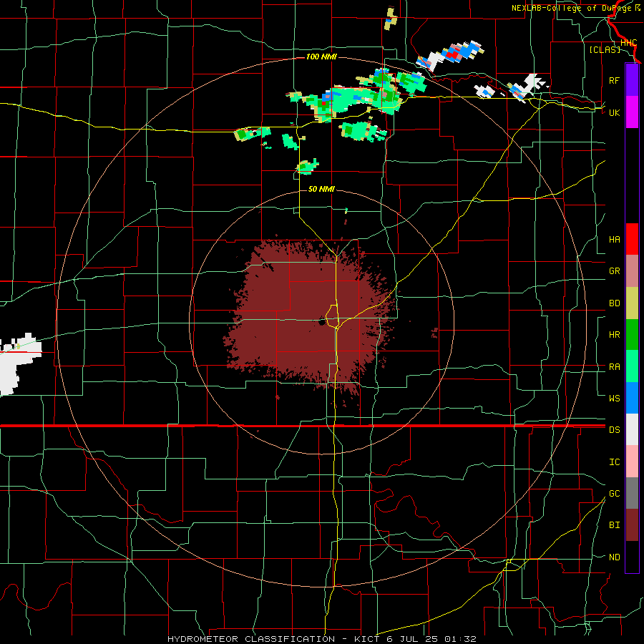Click the NEXLAB-College of DuPage header text
The image size is (644, 644).
click(x=572, y=8)
